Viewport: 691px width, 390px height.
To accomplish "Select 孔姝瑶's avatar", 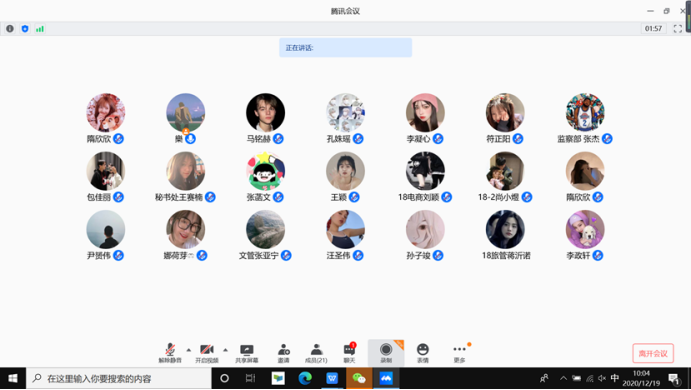I will coord(346,112).
